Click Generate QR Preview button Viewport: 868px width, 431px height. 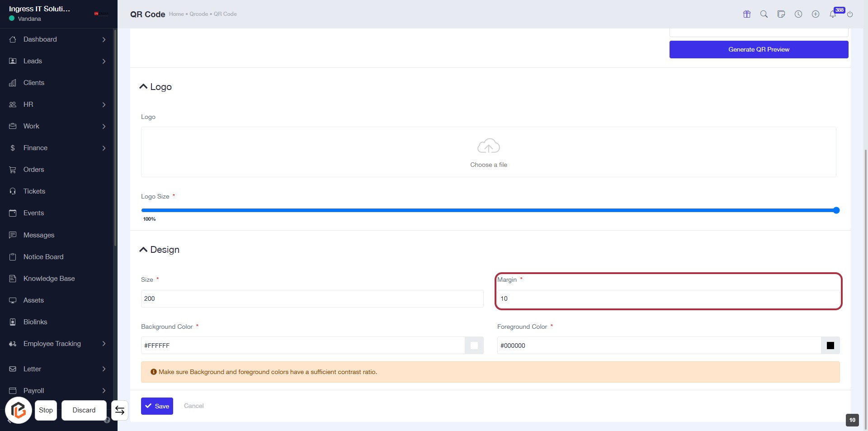tap(759, 49)
